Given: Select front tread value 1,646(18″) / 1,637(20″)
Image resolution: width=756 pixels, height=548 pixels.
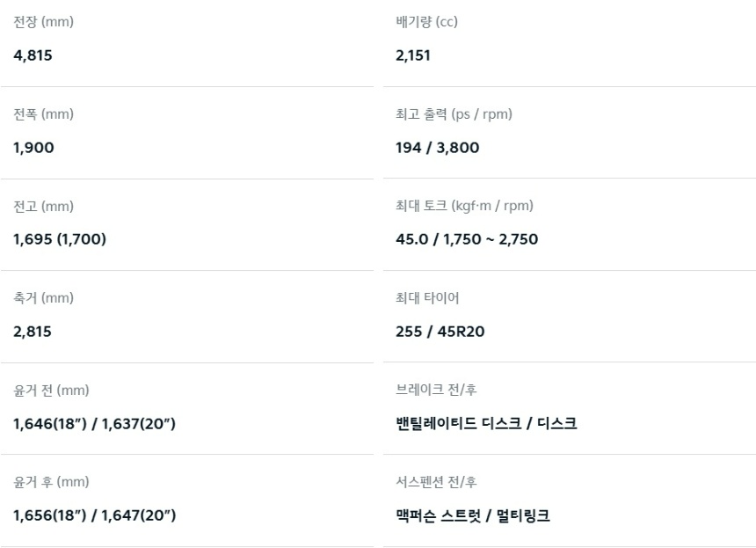Looking at the screenshot, I should click(95, 424).
